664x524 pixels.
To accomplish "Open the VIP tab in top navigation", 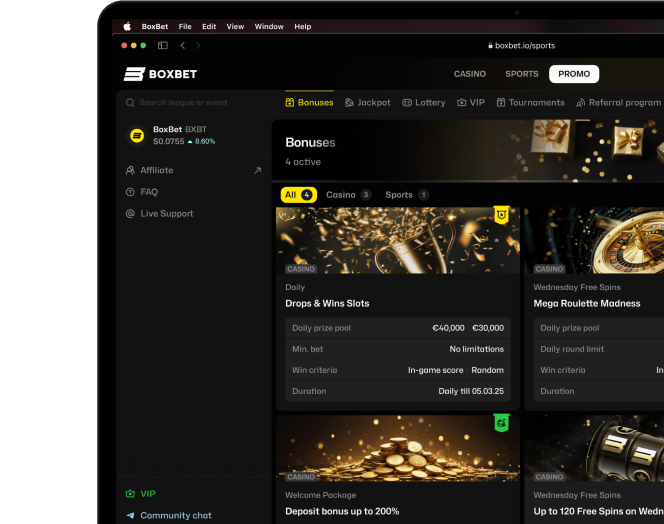I will tap(470, 103).
